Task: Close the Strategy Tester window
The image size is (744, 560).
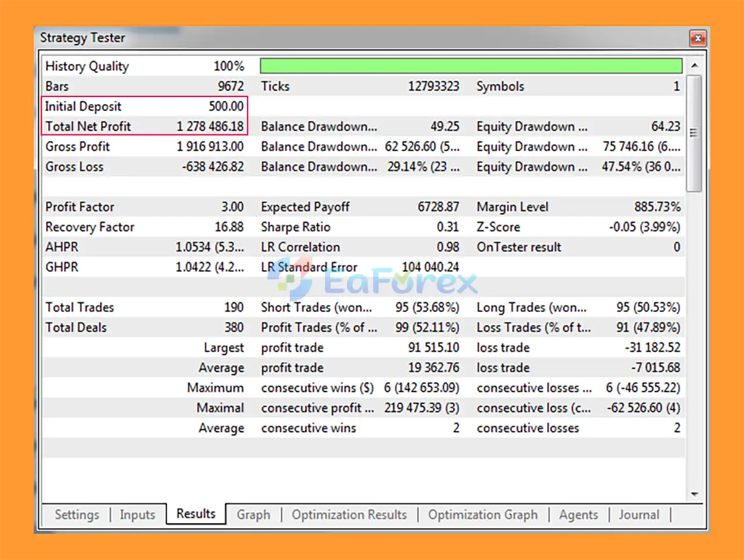Action: tap(697, 38)
